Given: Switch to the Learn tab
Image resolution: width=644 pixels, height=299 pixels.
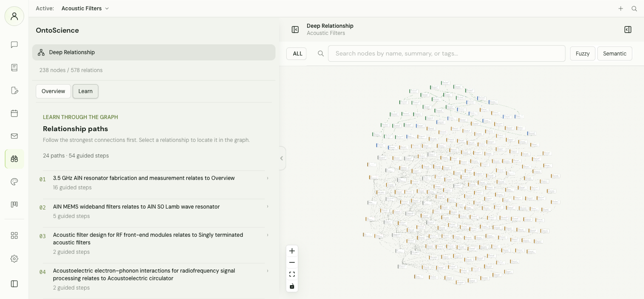Looking at the screenshot, I should point(85,91).
